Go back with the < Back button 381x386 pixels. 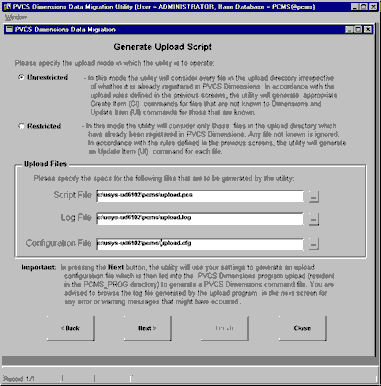[x=71, y=328]
